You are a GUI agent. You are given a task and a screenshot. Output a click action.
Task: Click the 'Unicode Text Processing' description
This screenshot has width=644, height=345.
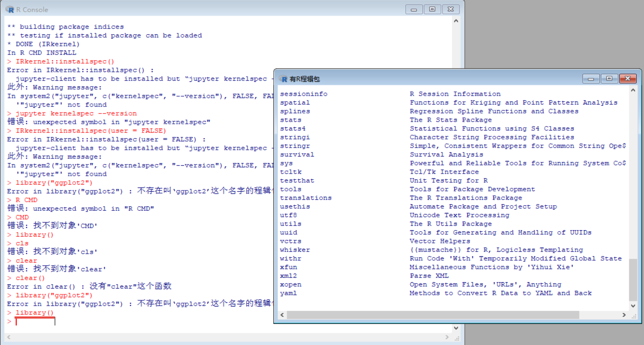click(460, 215)
